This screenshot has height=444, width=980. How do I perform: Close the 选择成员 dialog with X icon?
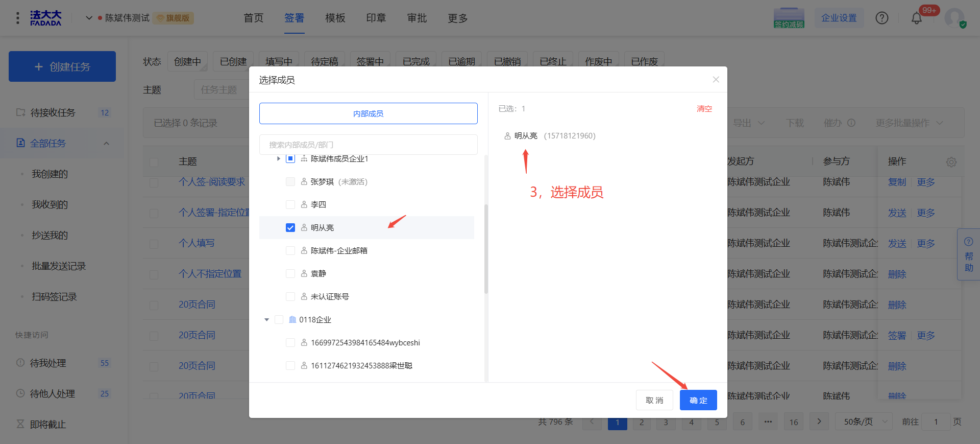coord(716,80)
